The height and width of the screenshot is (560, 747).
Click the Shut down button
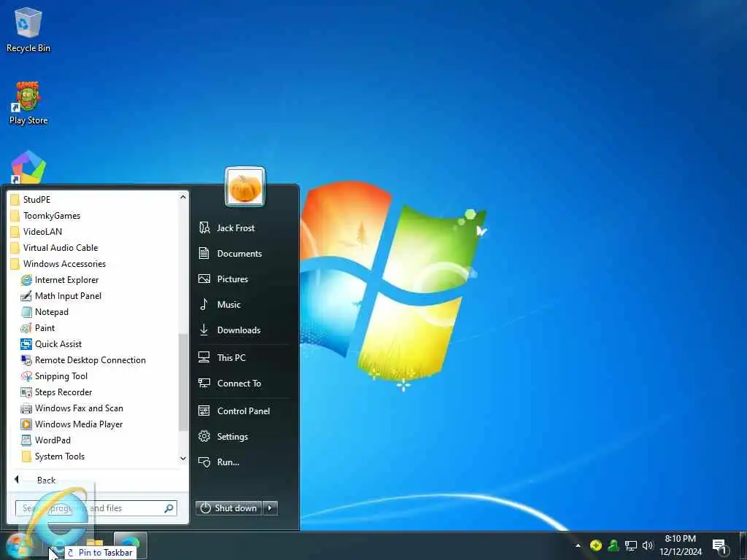(228, 508)
